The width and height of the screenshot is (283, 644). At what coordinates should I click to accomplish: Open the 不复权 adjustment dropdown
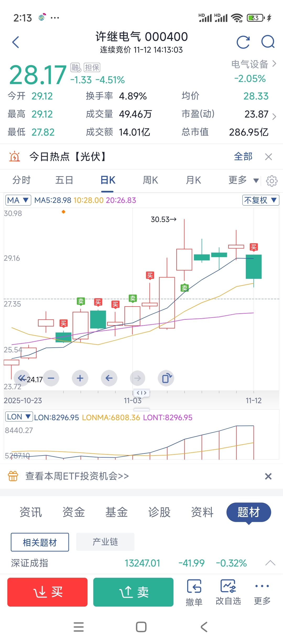260,200
